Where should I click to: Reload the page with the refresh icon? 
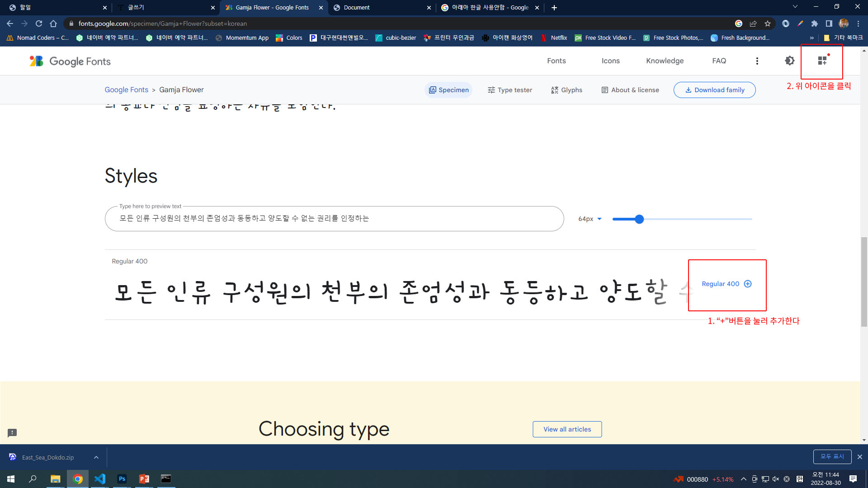39,23
